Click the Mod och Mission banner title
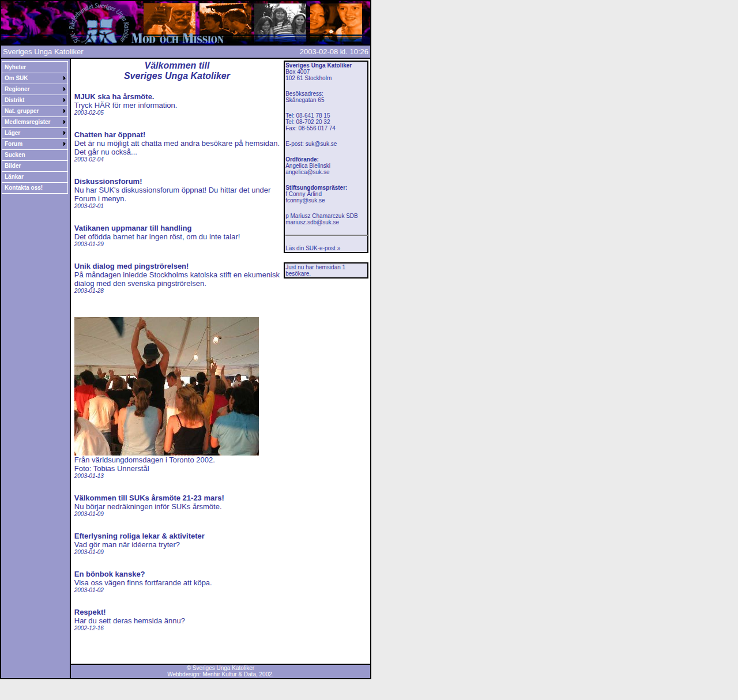 tap(178, 39)
